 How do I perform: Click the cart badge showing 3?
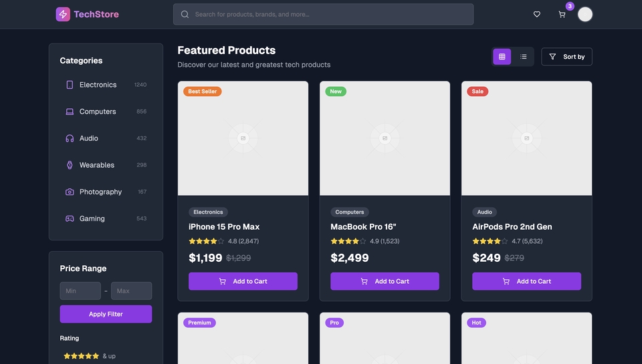click(570, 6)
